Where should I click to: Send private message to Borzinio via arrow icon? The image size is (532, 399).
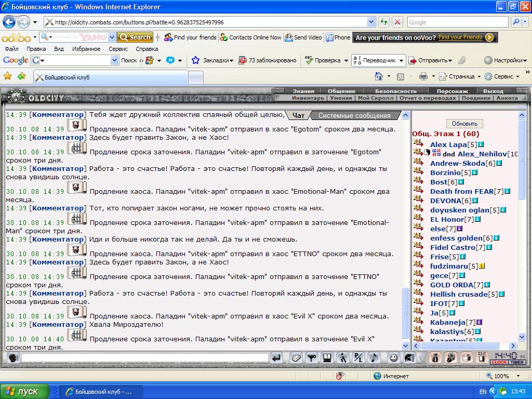418,170
